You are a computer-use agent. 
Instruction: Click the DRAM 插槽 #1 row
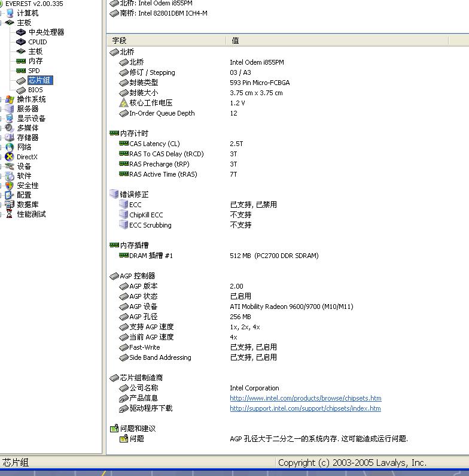(x=219, y=256)
